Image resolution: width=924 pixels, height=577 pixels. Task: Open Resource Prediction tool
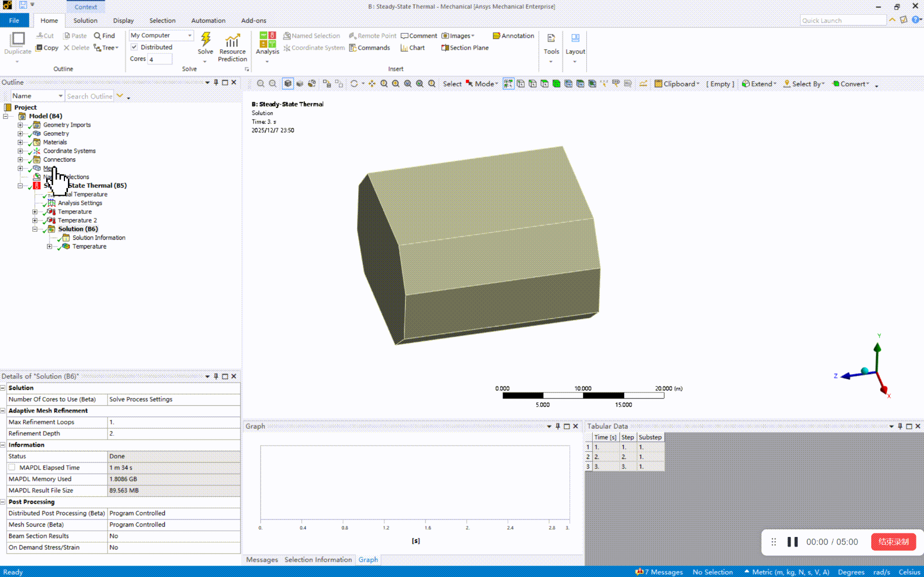232,48
